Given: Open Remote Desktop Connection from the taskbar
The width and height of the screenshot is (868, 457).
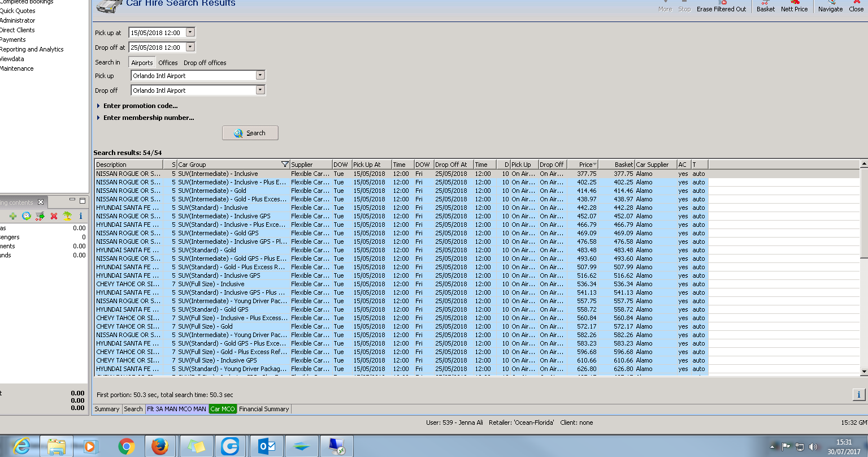Looking at the screenshot, I should 336,446.
